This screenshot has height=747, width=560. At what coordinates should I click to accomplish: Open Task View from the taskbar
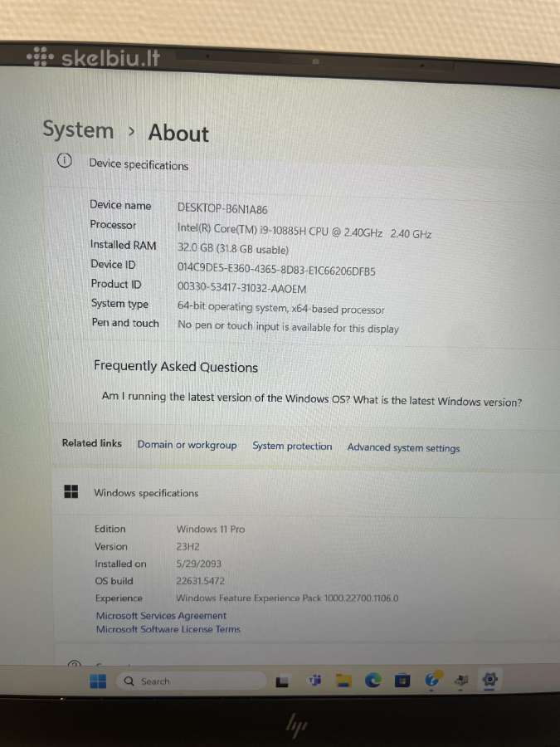coord(282,682)
